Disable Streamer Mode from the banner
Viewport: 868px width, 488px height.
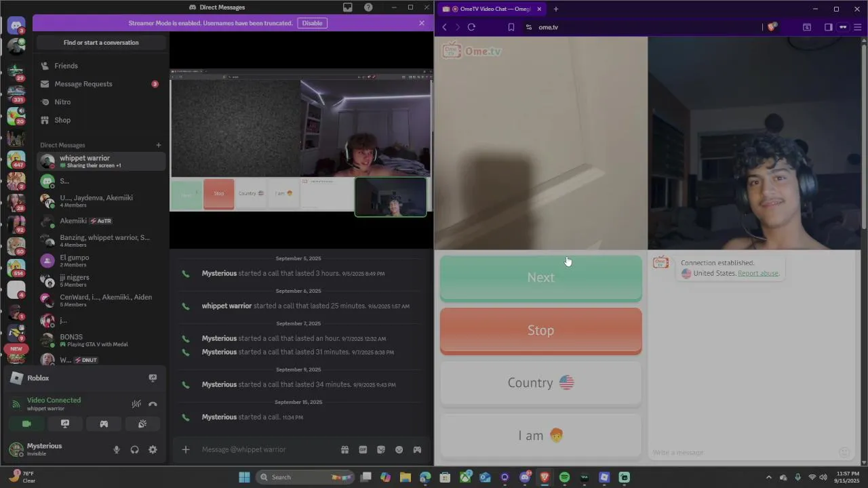(x=312, y=23)
